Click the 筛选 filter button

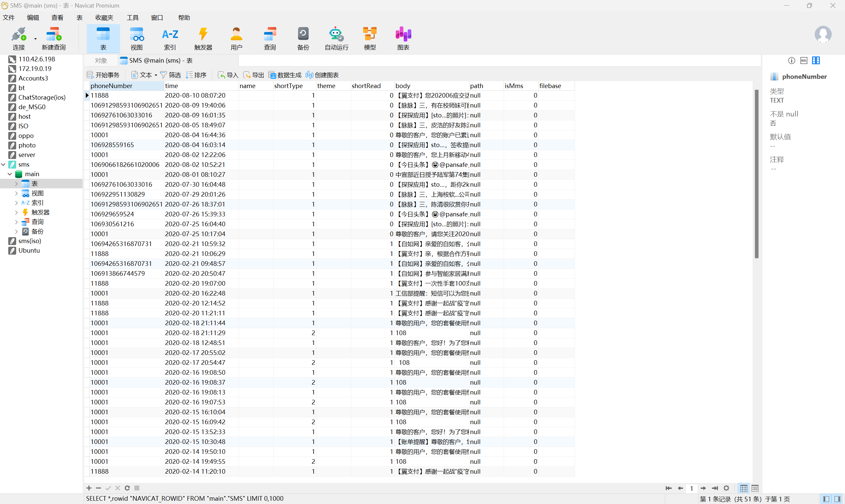[x=171, y=75]
